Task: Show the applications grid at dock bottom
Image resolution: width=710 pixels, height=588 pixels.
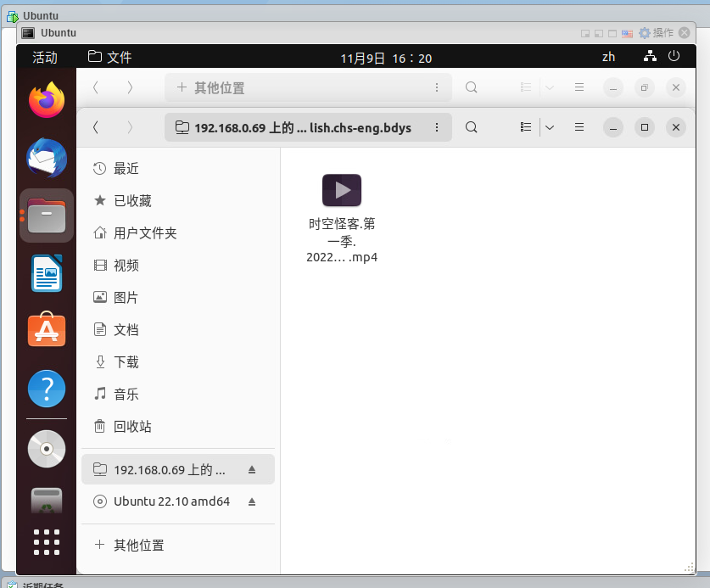Action: [47, 542]
